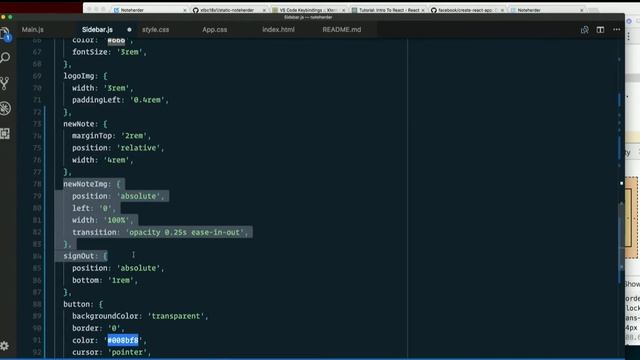
Task: Click the 'fontSize' property
Action: [90, 52]
